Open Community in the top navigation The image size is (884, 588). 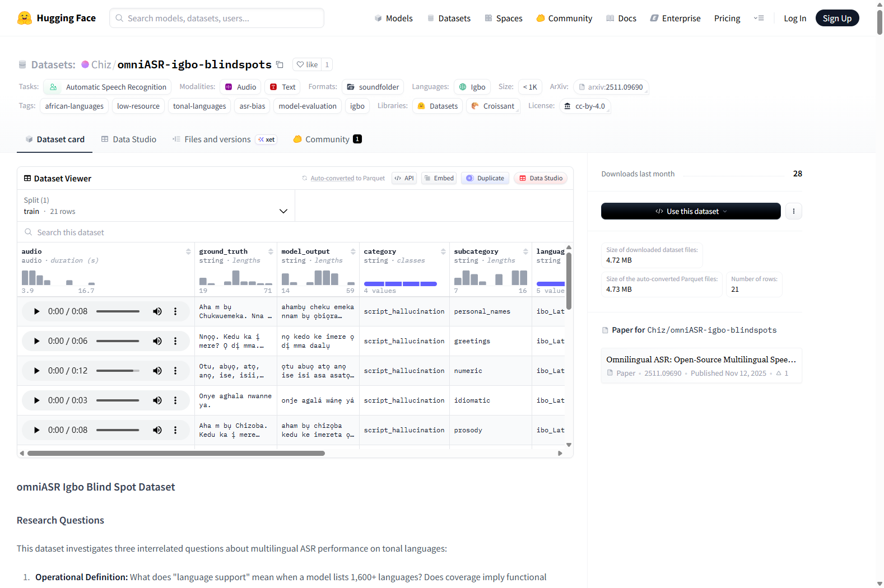click(564, 18)
